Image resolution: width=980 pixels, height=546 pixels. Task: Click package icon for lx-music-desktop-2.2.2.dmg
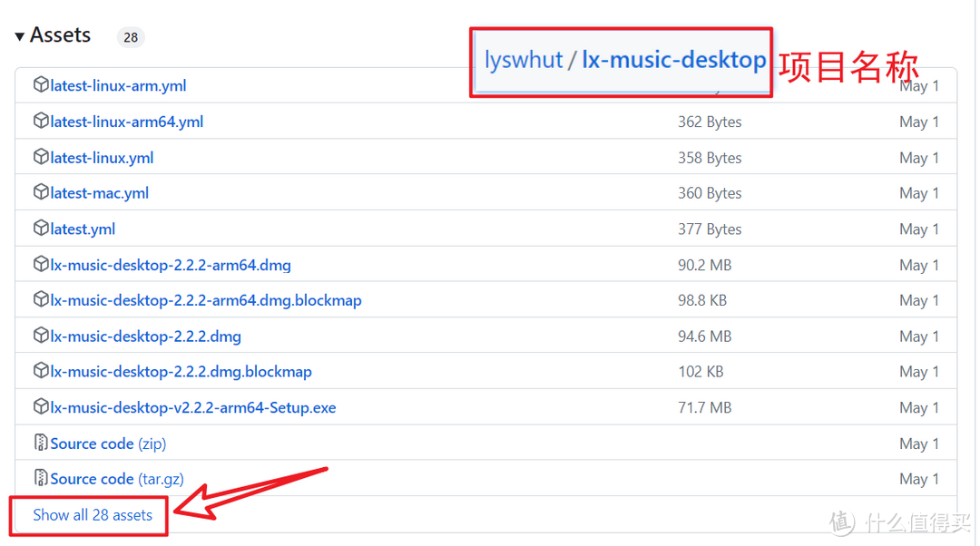(x=41, y=336)
